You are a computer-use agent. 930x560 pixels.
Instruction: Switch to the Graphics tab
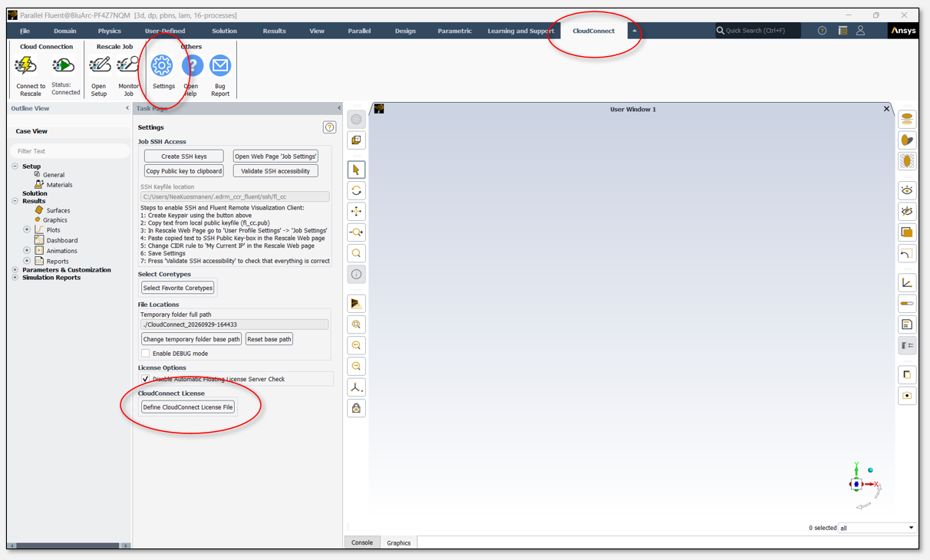(x=398, y=542)
